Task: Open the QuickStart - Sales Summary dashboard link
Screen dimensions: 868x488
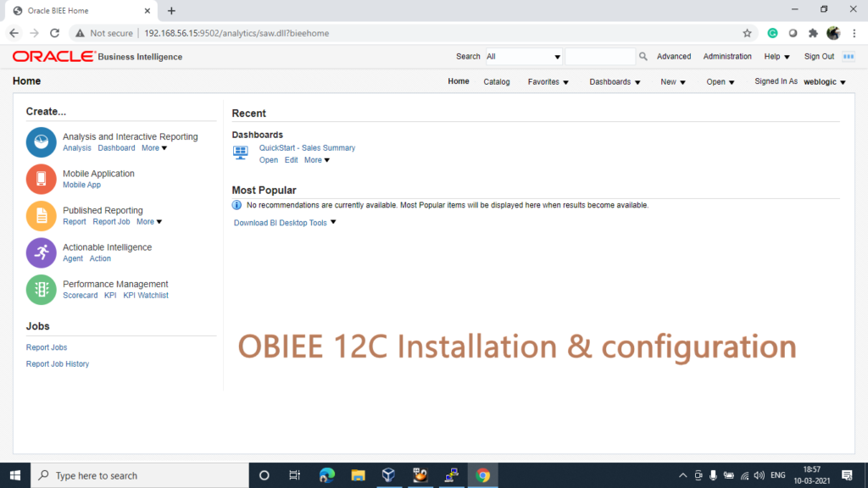Action: click(x=307, y=147)
